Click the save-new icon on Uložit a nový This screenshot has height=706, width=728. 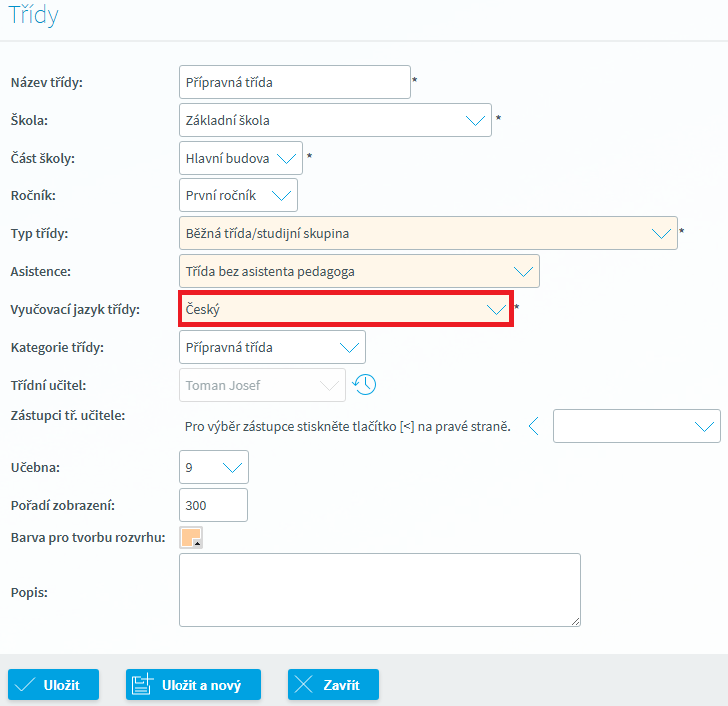click(x=145, y=685)
